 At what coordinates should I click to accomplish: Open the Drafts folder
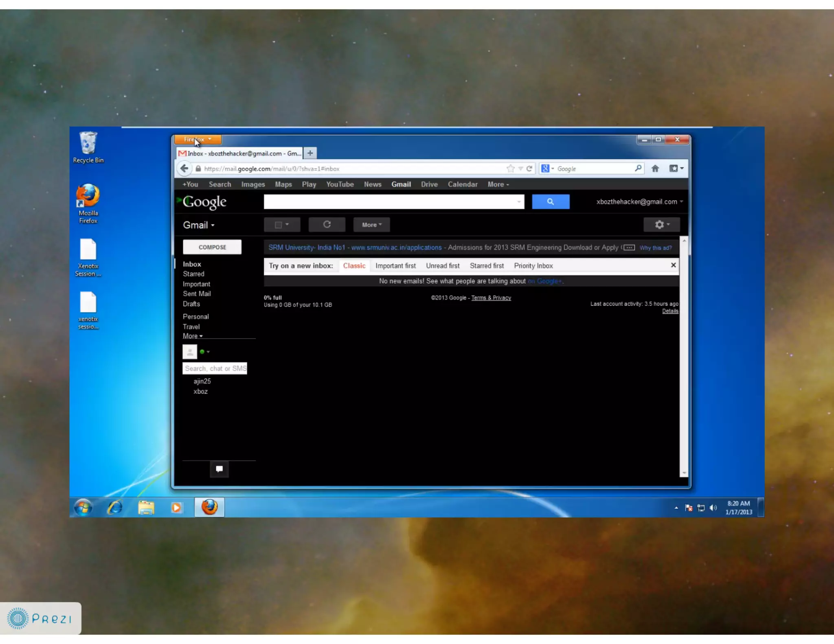191,304
